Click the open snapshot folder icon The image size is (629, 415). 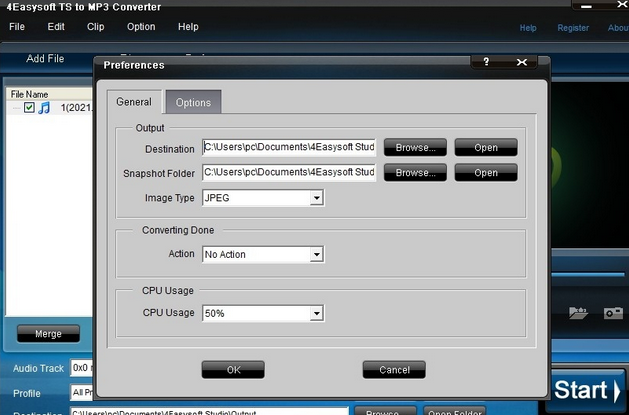[x=578, y=313]
